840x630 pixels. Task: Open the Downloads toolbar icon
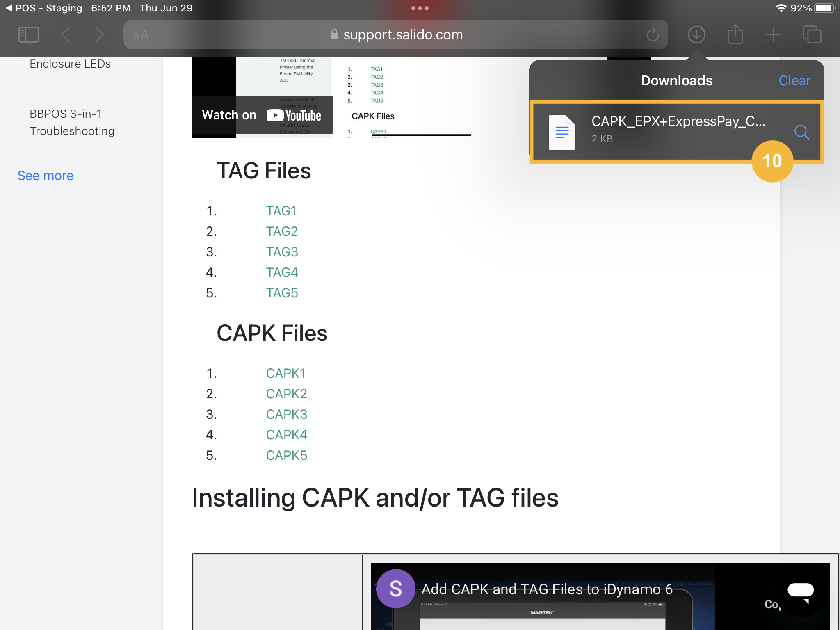pos(696,34)
